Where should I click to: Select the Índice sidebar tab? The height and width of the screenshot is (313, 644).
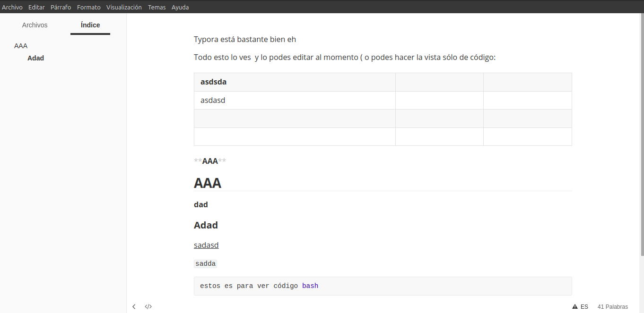pos(90,25)
